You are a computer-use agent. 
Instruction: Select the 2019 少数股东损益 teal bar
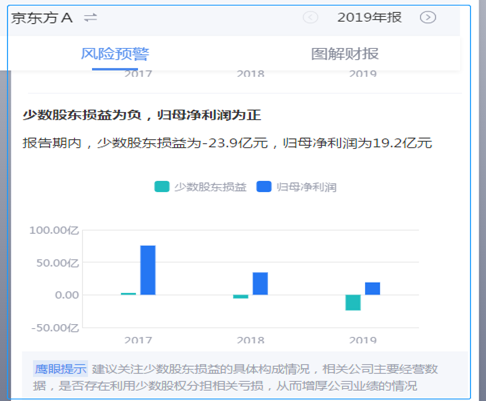353,303
